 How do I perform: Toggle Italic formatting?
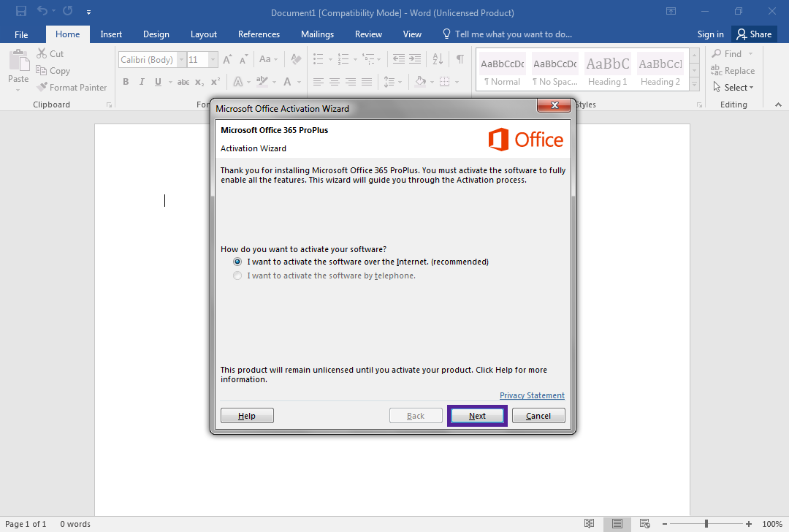point(142,82)
